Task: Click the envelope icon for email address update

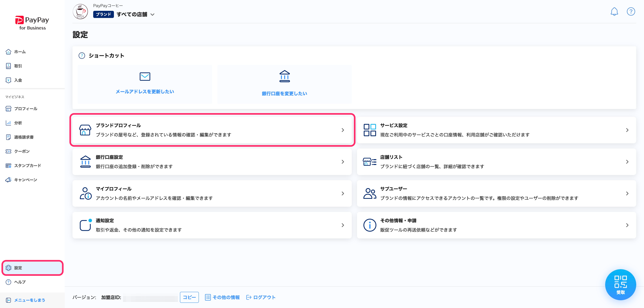Action: click(x=145, y=77)
